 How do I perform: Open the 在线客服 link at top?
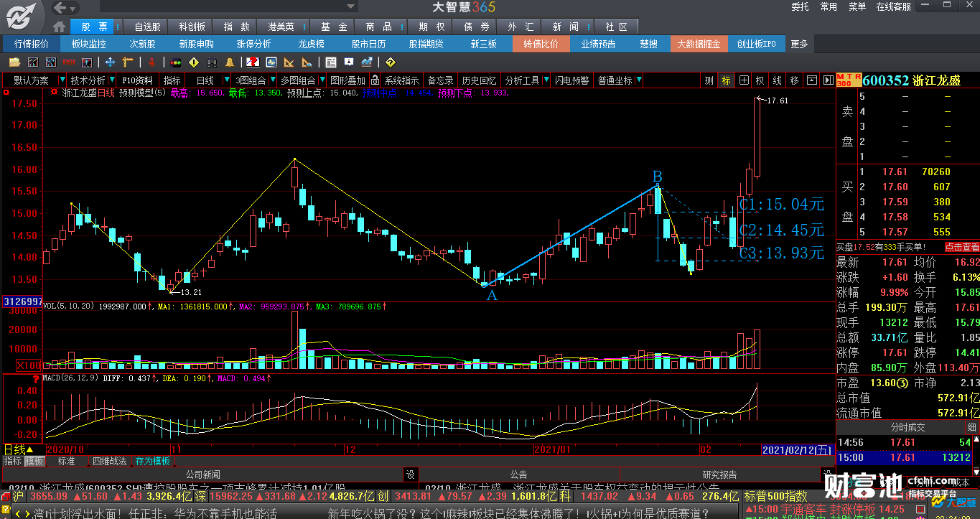coord(894,6)
